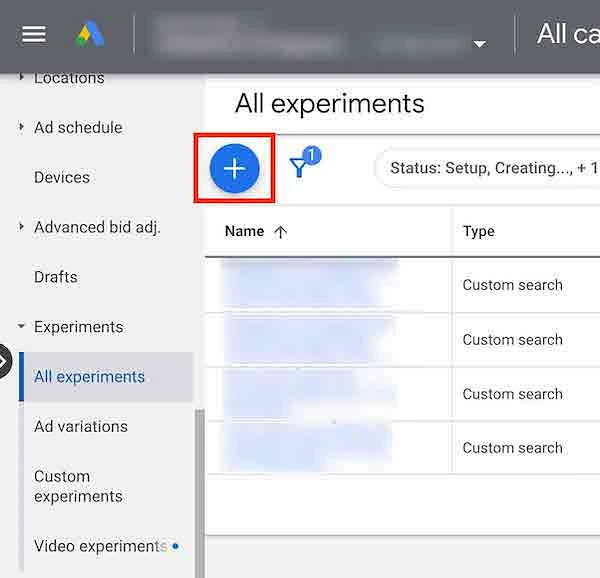Expand the Ad schedule section
This screenshot has width=600, height=578.
(x=21, y=127)
